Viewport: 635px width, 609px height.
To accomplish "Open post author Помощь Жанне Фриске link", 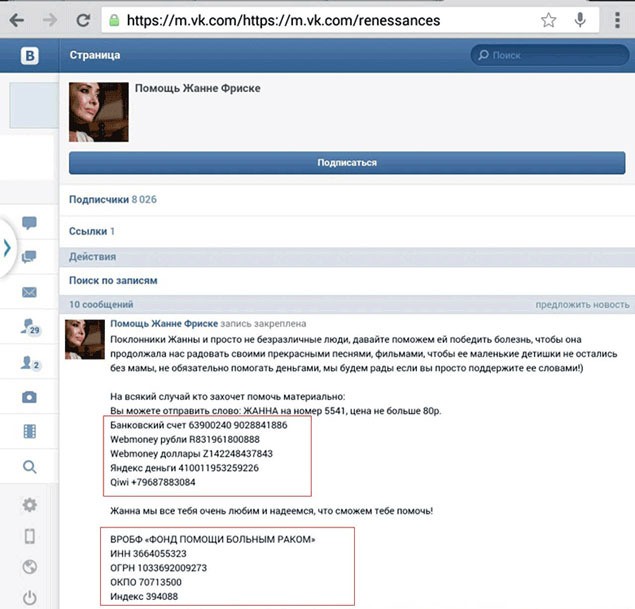I will click(164, 324).
